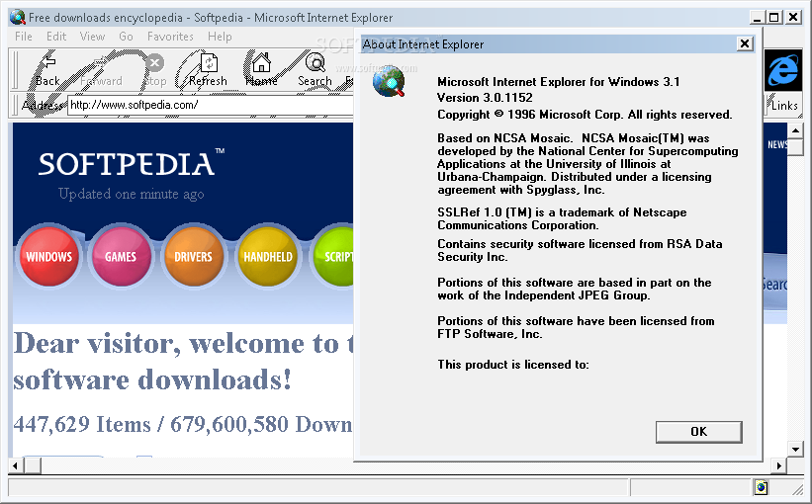The height and width of the screenshot is (504, 812).
Task: Click '447,629 Items' statistics text
Action: click(82, 424)
